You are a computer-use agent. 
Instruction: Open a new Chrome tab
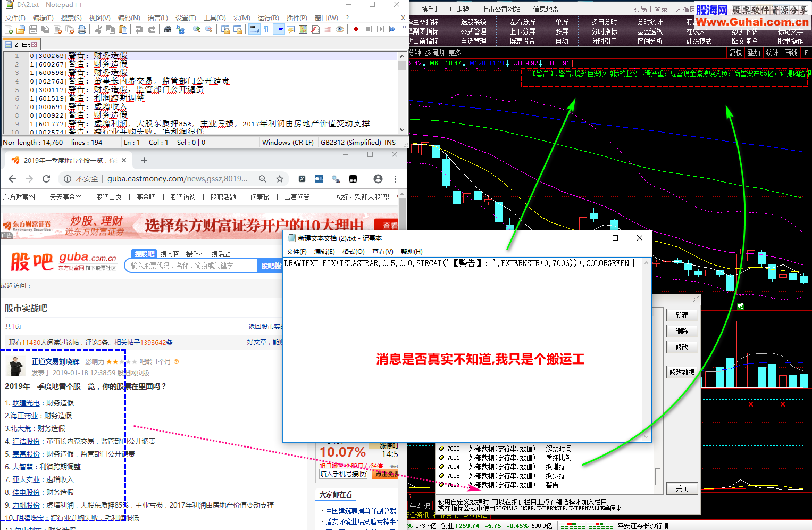point(144,160)
